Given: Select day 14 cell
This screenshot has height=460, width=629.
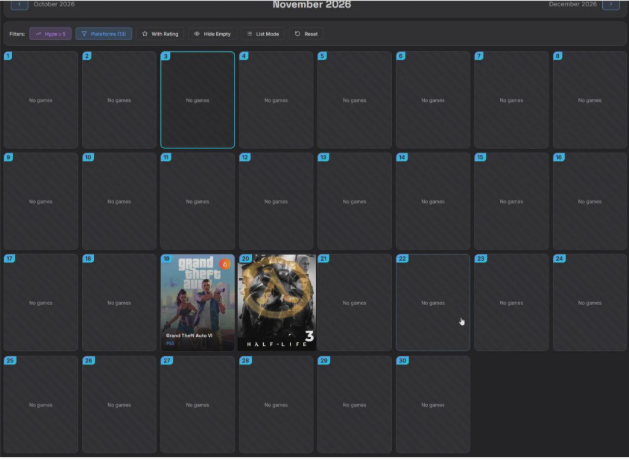Looking at the screenshot, I should pos(433,201).
